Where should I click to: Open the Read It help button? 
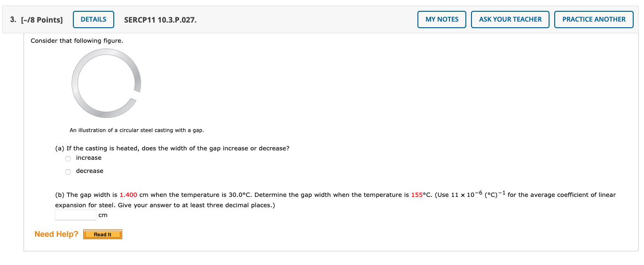pos(102,234)
